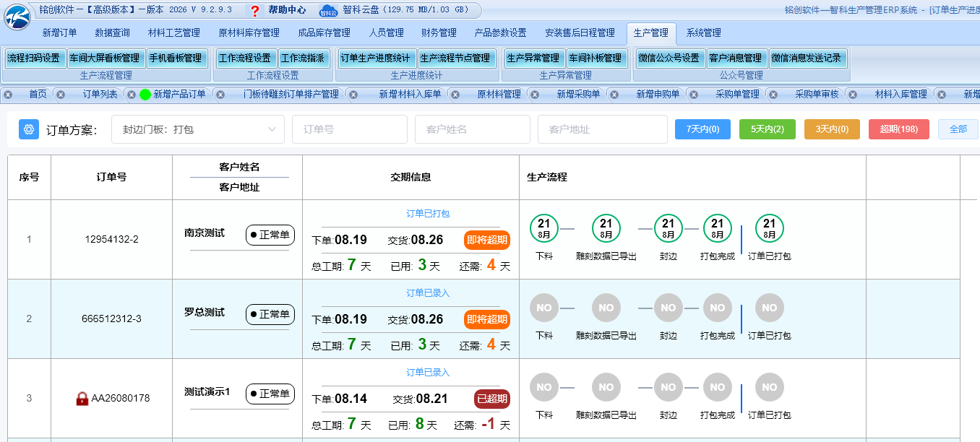The width and height of the screenshot is (980, 442).
Task: Close the 首页 tab with its X icon
Action: pos(8,95)
